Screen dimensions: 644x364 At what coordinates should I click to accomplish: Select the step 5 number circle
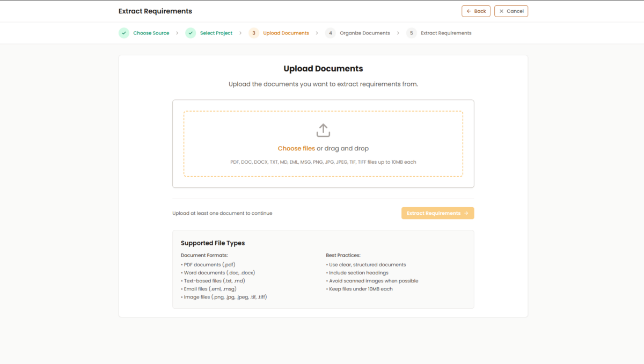[412, 33]
